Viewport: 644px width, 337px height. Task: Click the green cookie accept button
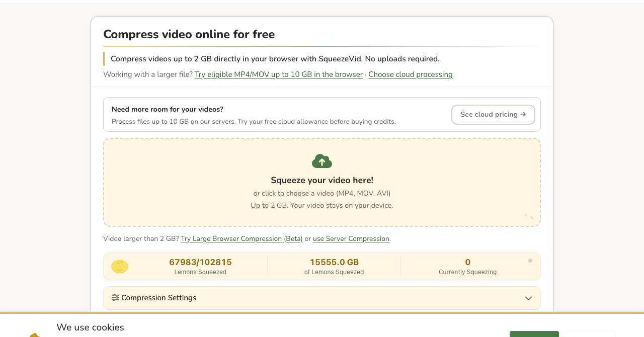point(534,334)
